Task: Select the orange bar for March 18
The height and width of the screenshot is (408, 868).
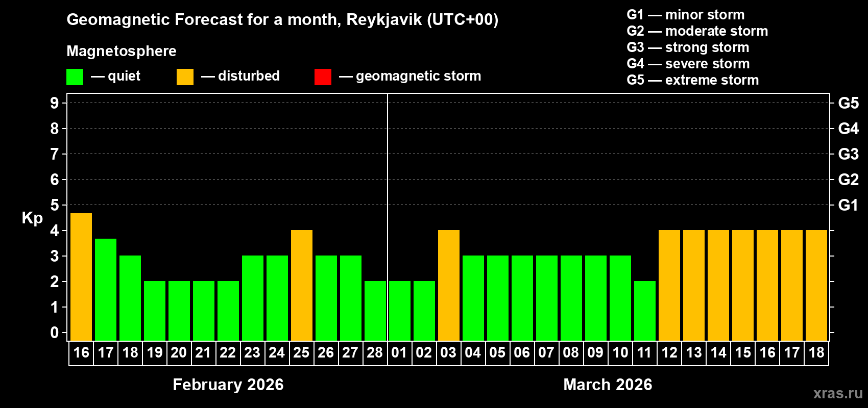Action: (x=816, y=286)
